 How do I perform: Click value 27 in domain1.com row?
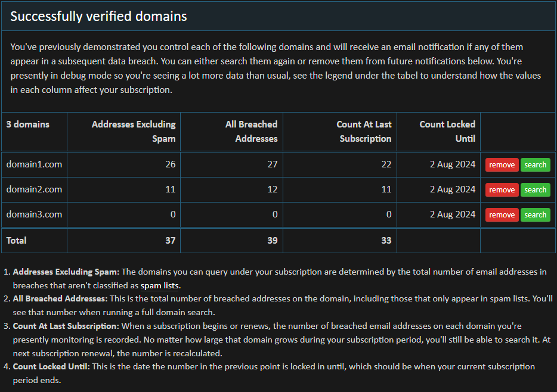[x=273, y=164]
